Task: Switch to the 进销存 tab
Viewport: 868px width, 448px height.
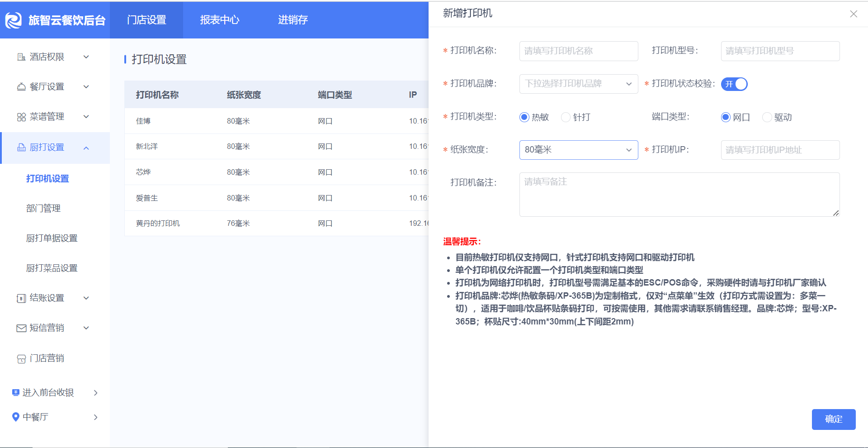Action: [x=293, y=20]
